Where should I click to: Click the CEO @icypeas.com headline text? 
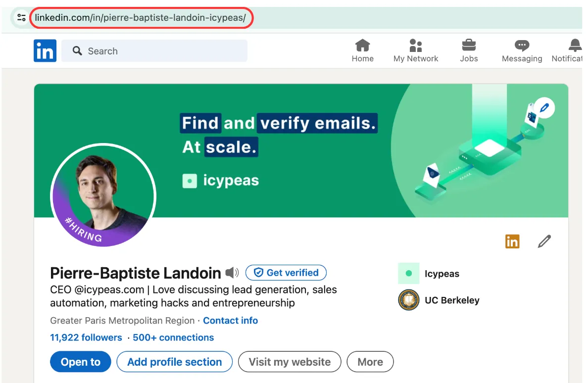(193, 296)
